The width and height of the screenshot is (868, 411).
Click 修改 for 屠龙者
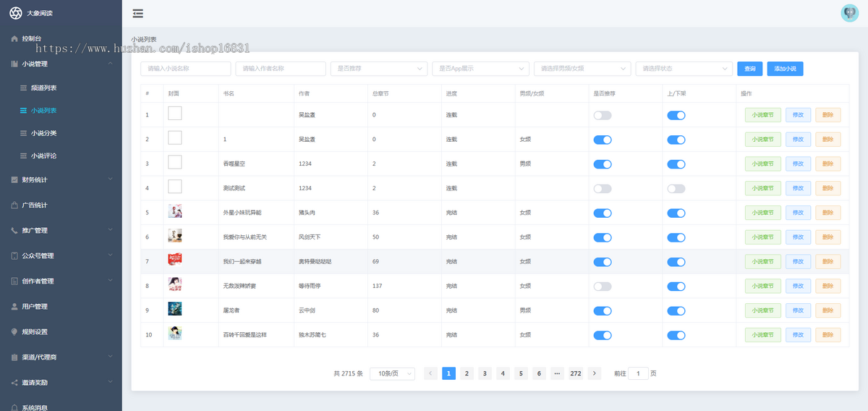tap(798, 310)
